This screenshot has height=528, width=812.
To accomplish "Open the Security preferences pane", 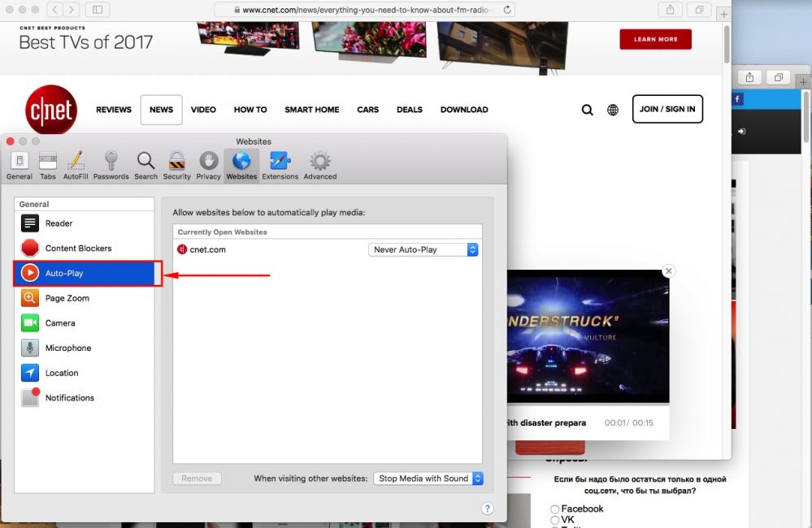I will pyautogui.click(x=176, y=166).
